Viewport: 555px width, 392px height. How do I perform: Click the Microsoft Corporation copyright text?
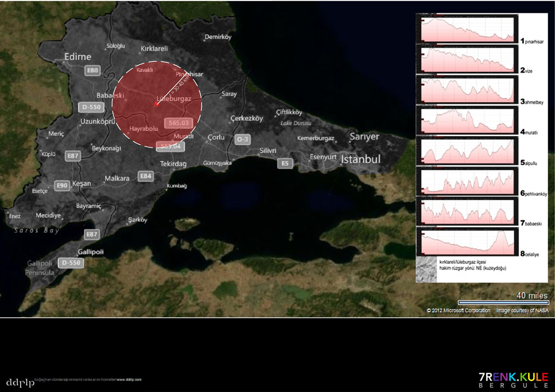[x=458, y=310]
